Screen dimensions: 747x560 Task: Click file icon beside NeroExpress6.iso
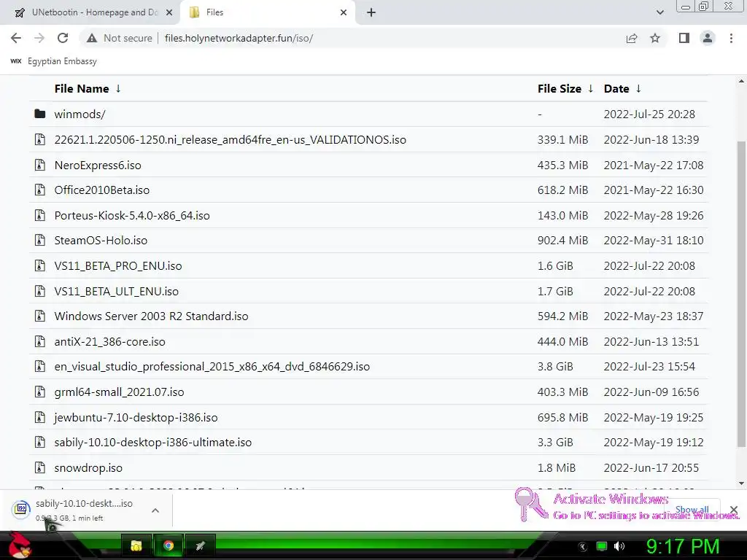[40, 166]
